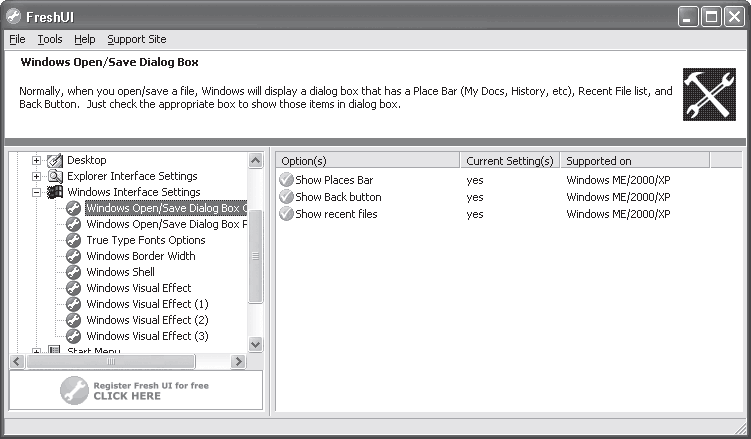The image size is (751, 439).
Task: Click the wrench icon beside Windows Border Width
Action: [73, 256]
